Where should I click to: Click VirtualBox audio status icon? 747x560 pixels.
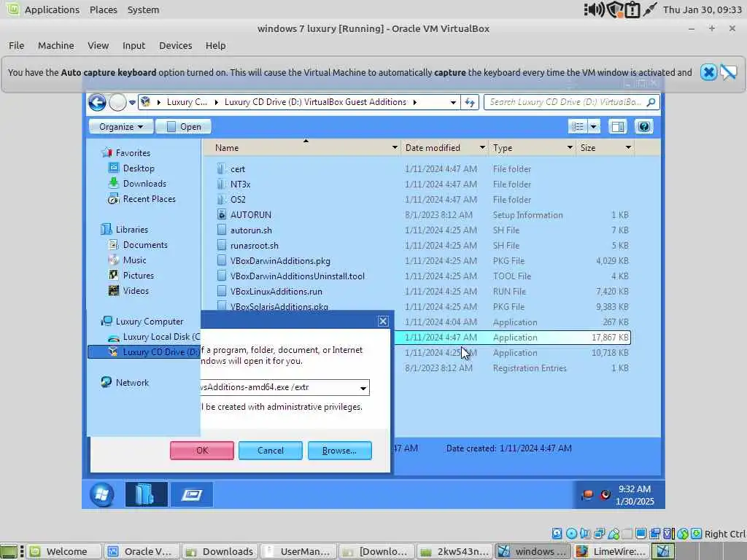(x=585, y=534)
